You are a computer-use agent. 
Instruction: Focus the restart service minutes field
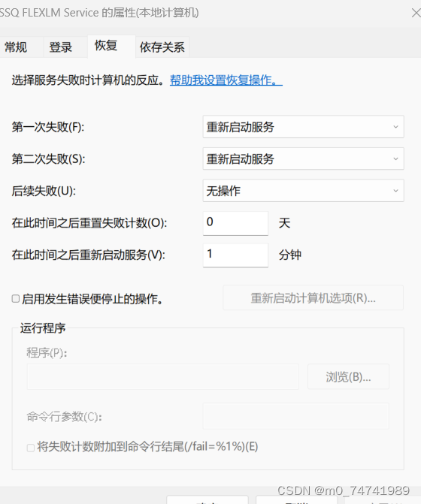tap(235, 255)
